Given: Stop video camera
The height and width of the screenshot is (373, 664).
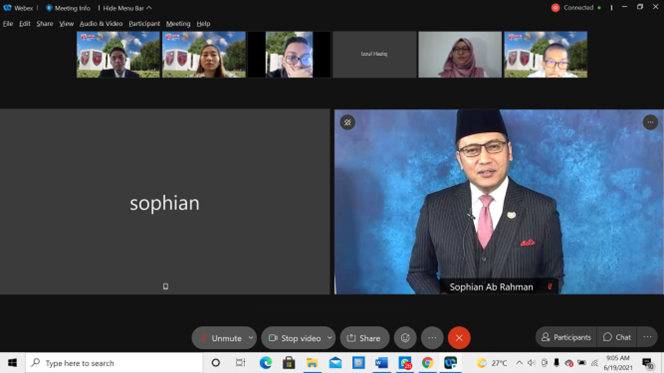Looking at the screenshot, I should pos(295,338).
